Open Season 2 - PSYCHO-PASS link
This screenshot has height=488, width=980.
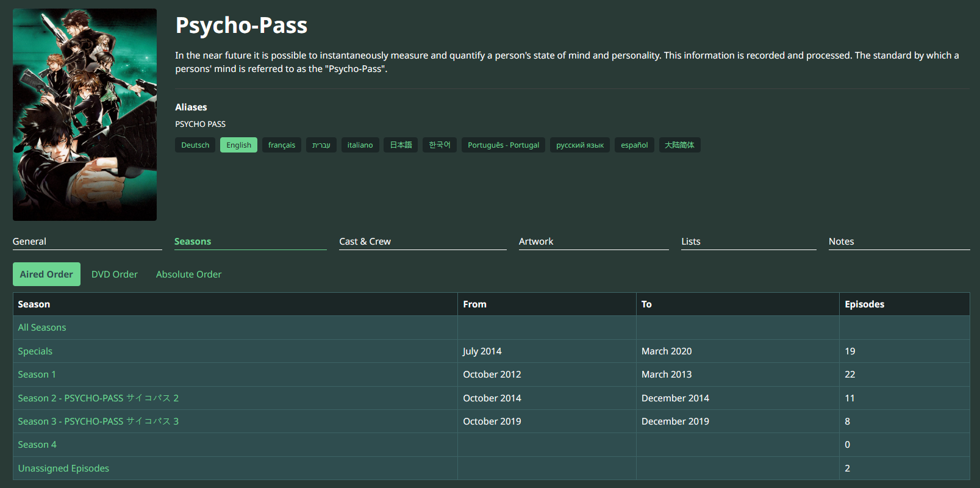tap(98, 398)
